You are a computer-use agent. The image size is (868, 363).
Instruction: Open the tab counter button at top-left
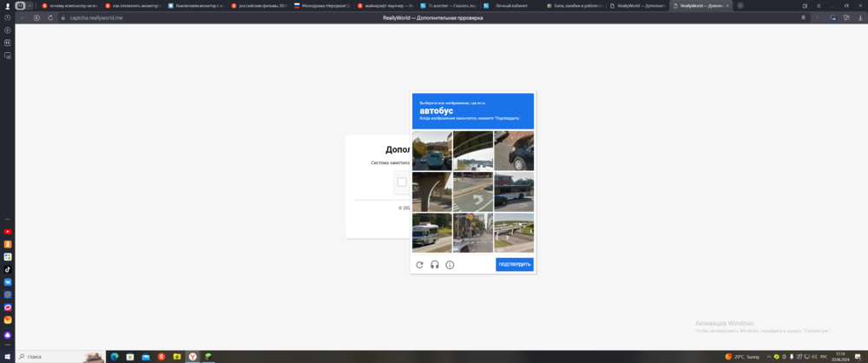click(21, 5)
